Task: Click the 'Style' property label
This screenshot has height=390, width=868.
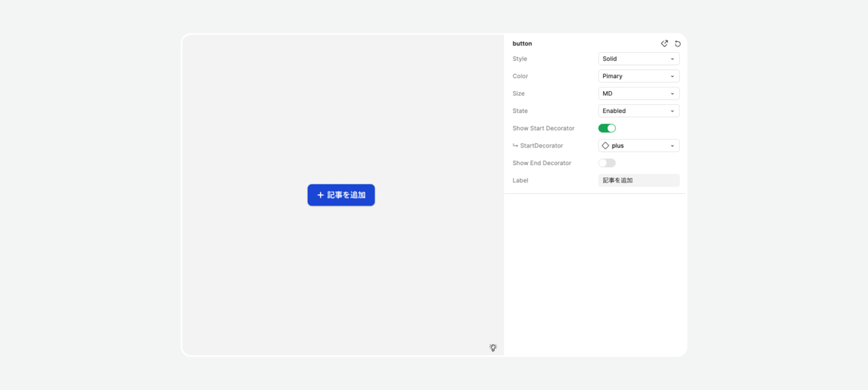Action: click(x=519, y=59)
